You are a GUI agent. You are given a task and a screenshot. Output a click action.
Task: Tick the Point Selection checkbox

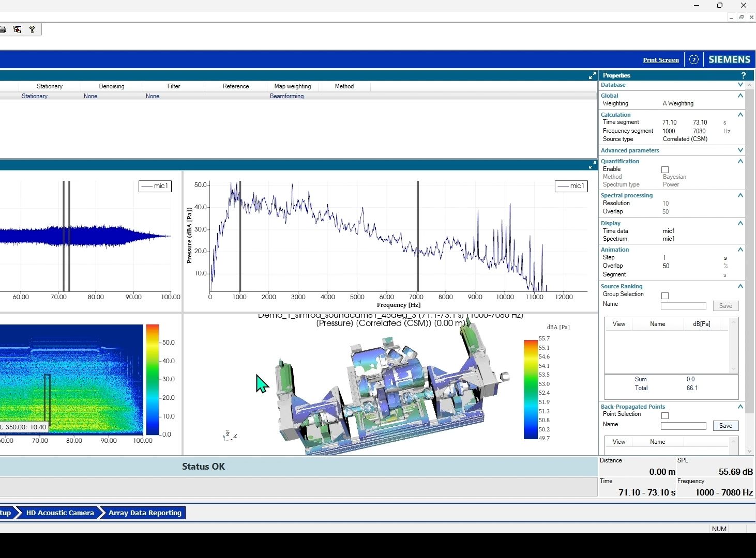pyautogui.click(x=665, y=415)
